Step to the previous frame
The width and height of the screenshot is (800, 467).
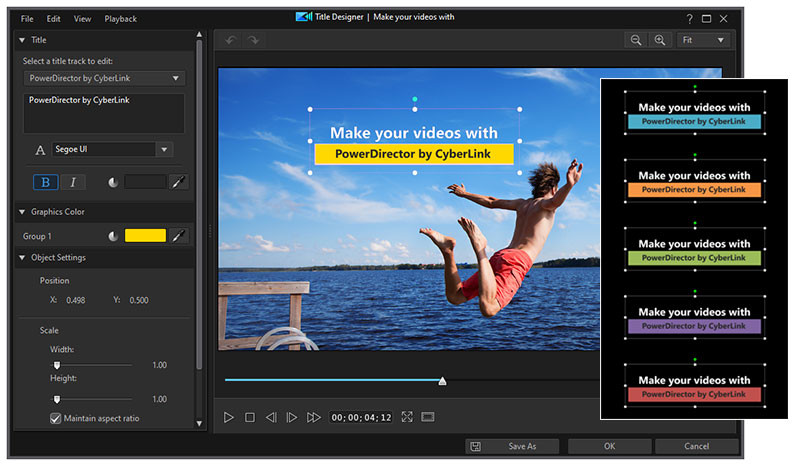pyautogui.click(x=271, y=417)
